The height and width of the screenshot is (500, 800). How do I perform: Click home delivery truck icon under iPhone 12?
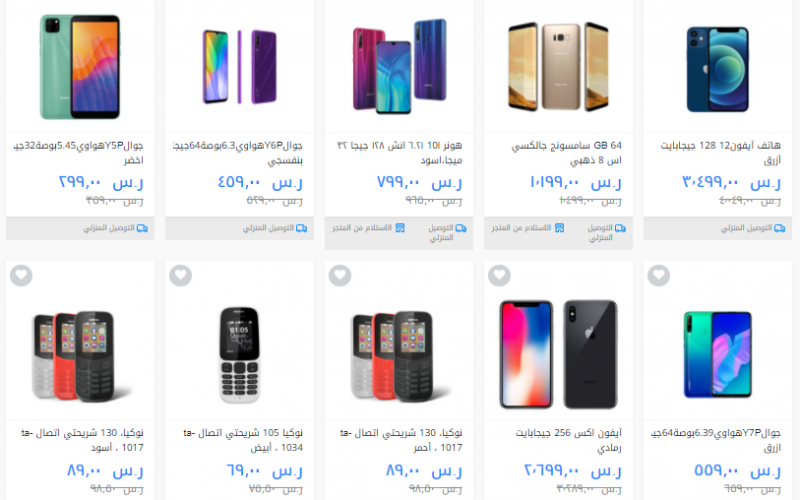pos(780,228)
